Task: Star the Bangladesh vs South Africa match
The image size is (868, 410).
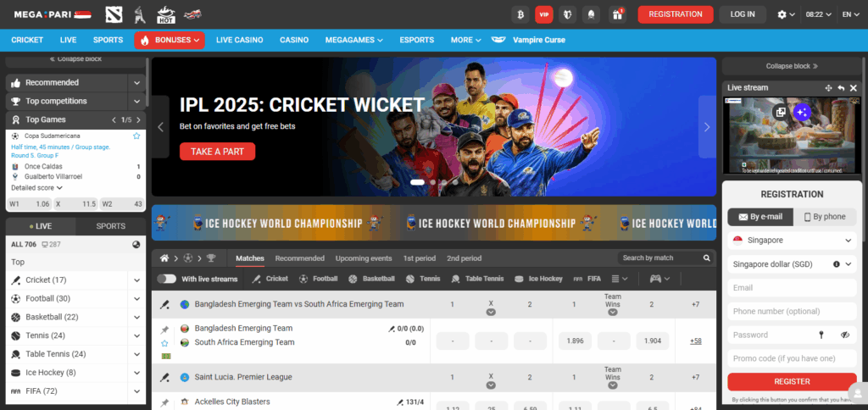Action: click(x=164, y=343)
